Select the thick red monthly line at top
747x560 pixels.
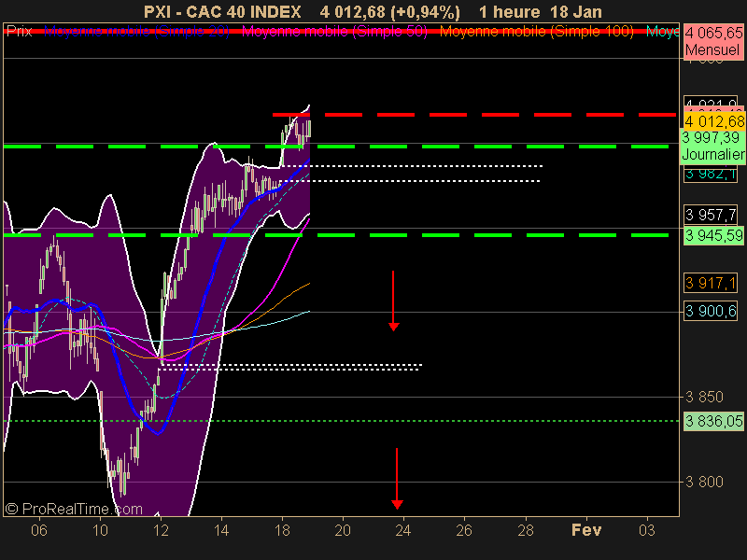341,32
